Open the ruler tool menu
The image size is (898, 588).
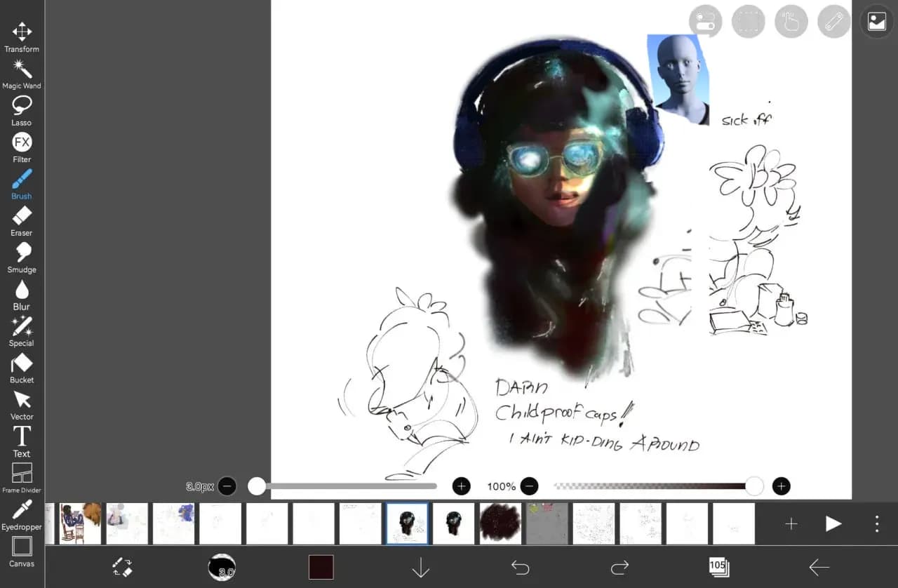point(833,22)
